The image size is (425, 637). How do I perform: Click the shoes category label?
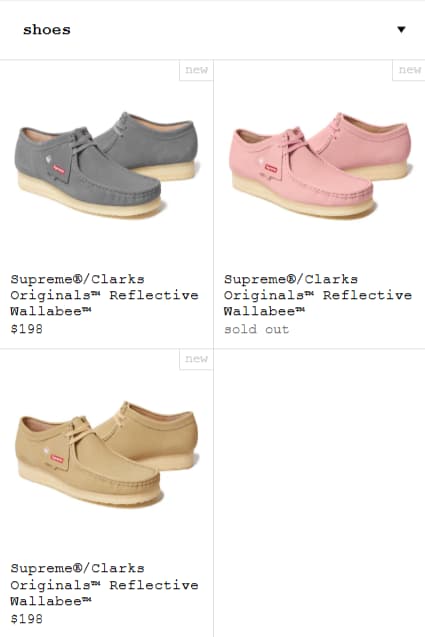pyautogui.click(x=47, y=30)
